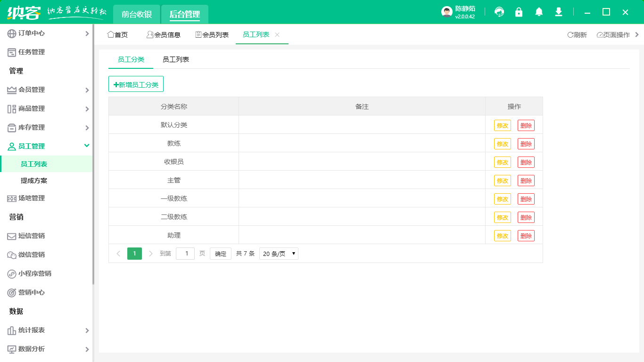The width and height of the screenshot is (644, 362).
Task: Click the 短信营销 envelope icon
Action: click(10, 236)
